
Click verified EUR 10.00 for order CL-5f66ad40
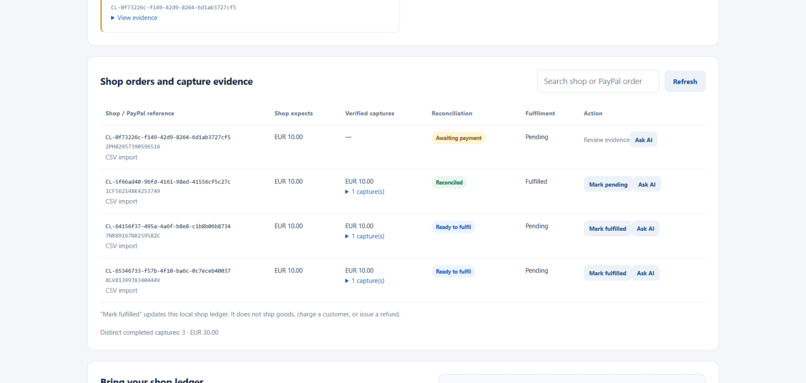(359, 181)
